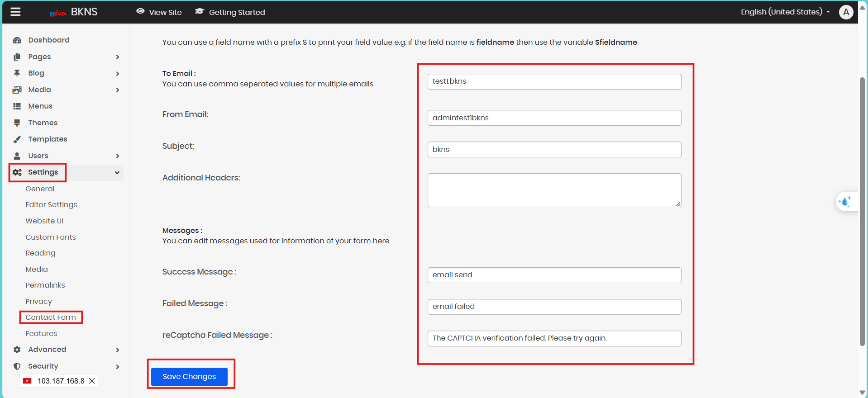Click the BKNS logo
This screenshot has height=398, width=868.
(x=73, y=12)
